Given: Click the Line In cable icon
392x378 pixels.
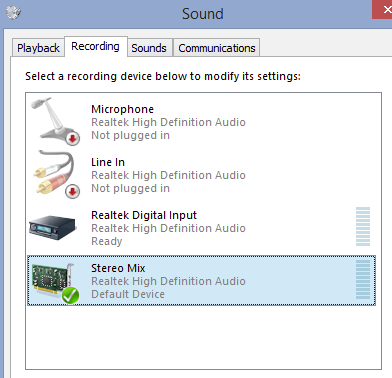Looking at the screenshot, I should (55, 174).
